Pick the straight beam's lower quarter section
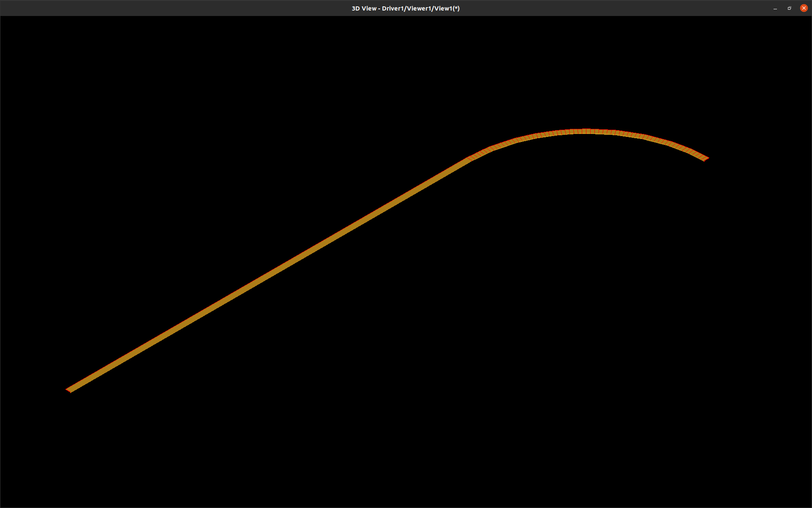The image size is (812, 508). point(169,333)
